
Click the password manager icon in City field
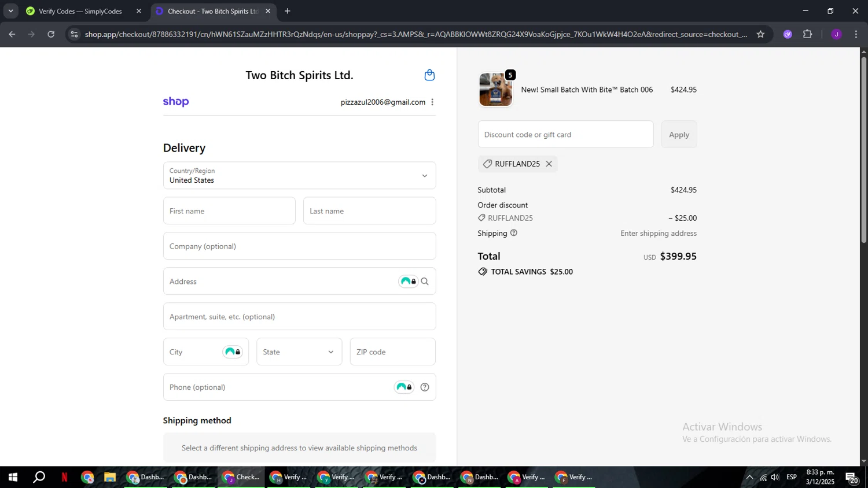[x=233, y=352]
